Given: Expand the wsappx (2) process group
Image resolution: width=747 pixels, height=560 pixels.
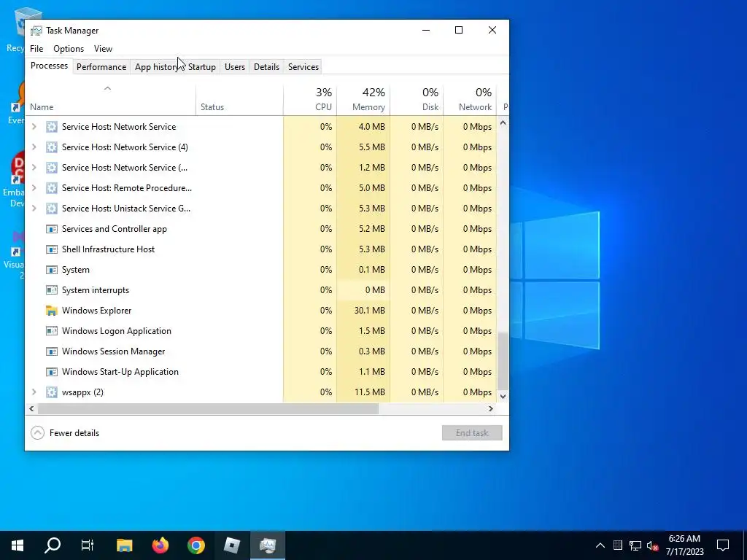Looking at the screenshot, I should click(x=34, y=392).
